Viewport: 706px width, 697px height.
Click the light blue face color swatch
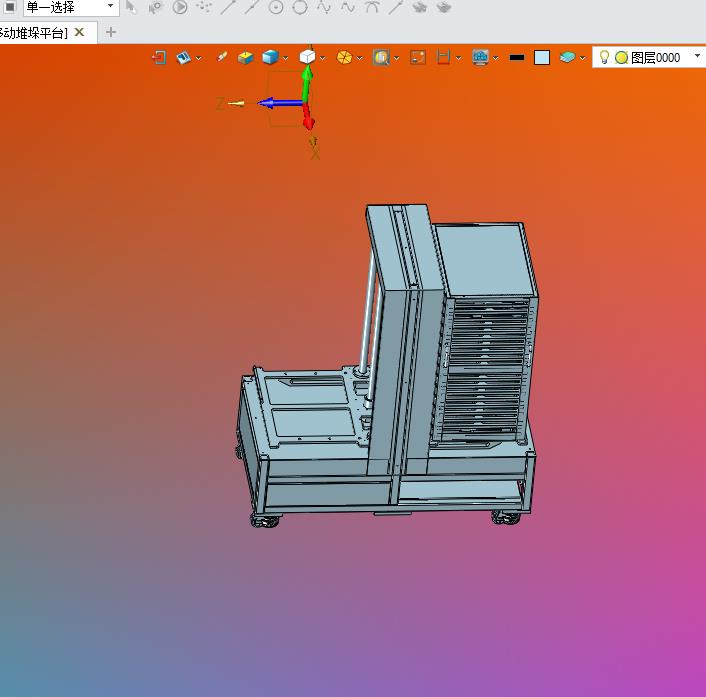pos(542,58)
